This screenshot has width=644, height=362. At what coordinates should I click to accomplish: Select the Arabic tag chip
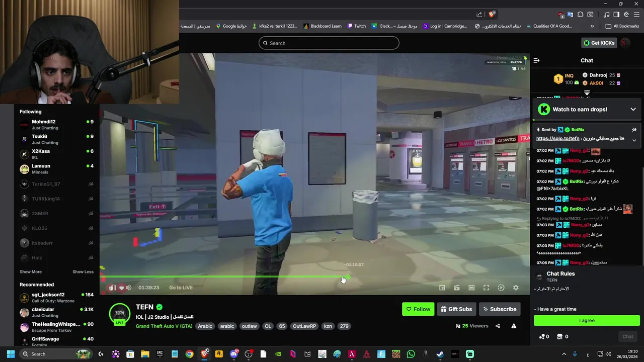(x=205, y=326)
